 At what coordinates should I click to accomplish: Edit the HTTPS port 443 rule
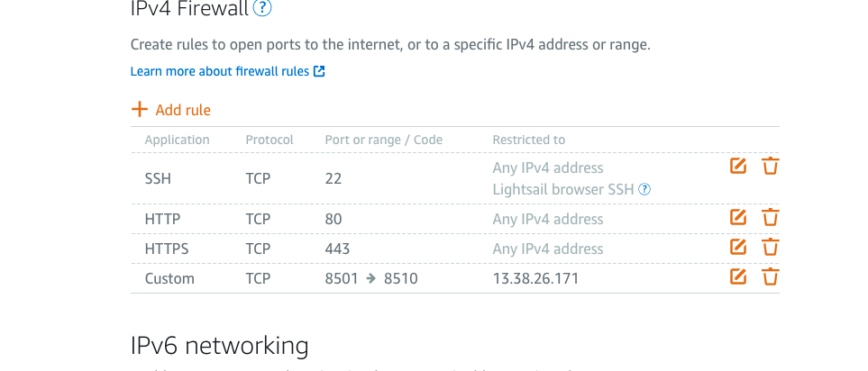(738, 247)
